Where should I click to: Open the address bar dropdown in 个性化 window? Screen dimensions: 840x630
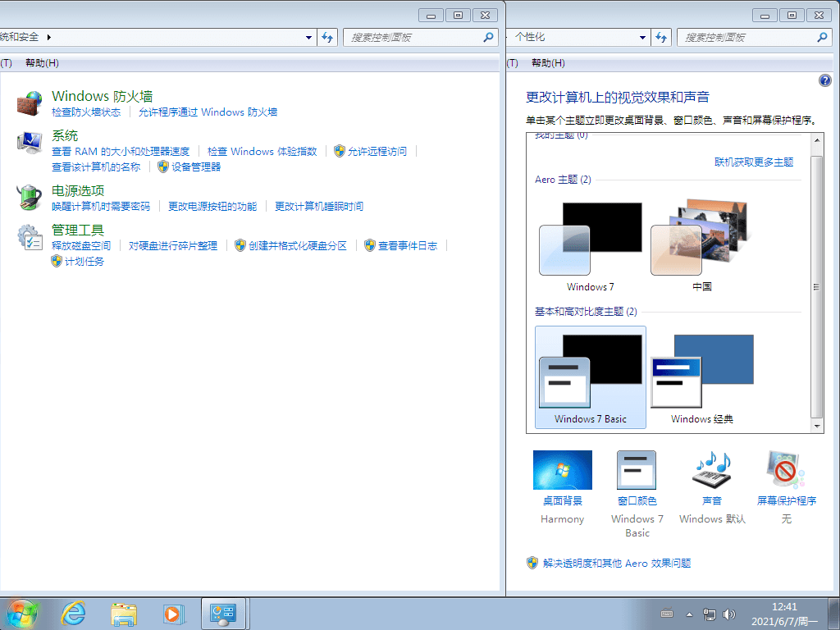pyautogui.click(x=641, y=37)
